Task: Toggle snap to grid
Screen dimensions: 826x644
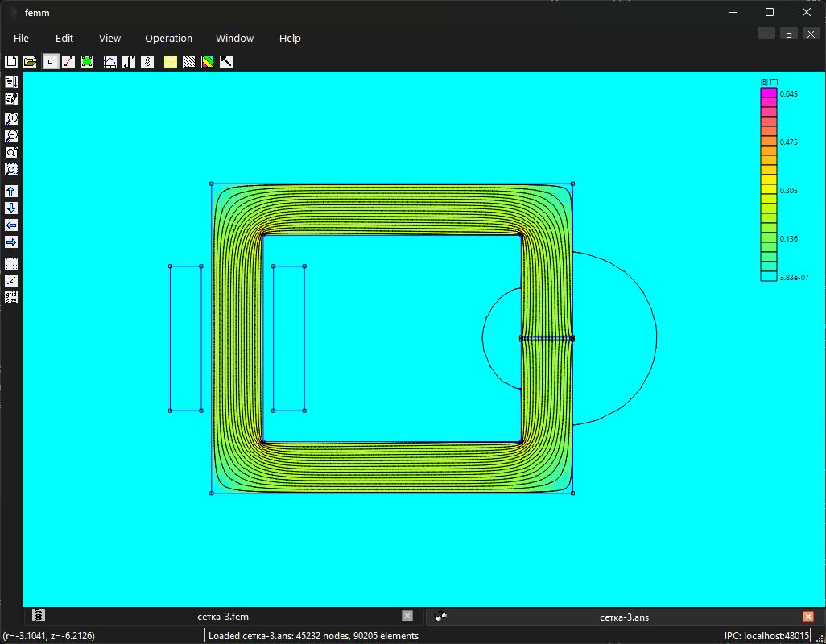Action: (x=11, y=281)
